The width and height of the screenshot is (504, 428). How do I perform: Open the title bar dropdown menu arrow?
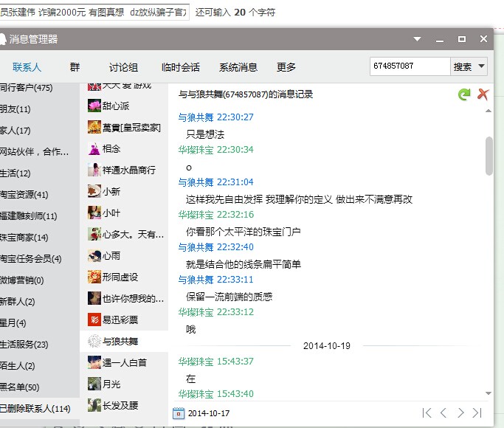click(x=417, y=39)
